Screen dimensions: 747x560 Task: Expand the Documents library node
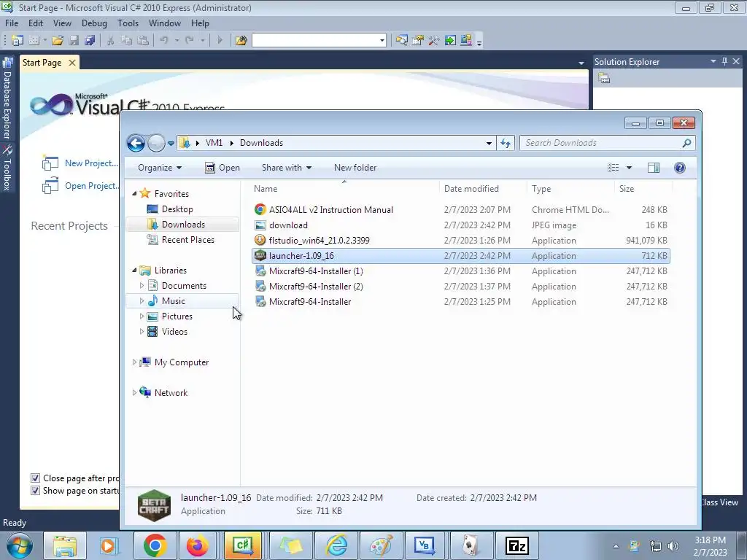142,286
